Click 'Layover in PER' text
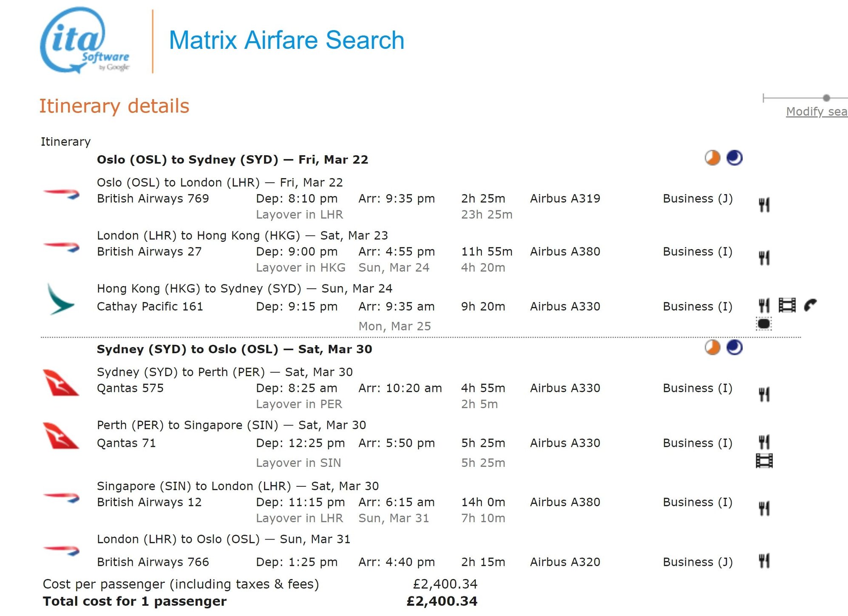This screenshot has width=848, height=616. click(x=299, y=404)
